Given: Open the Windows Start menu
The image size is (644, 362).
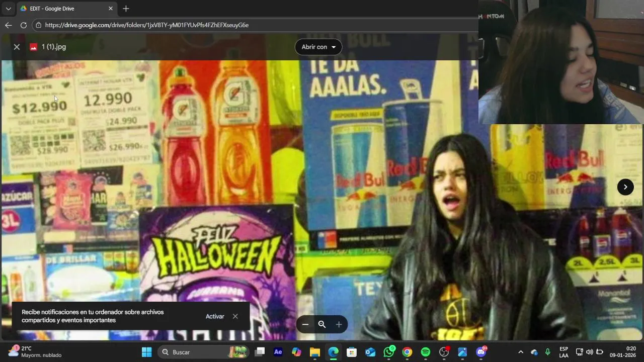Looking at the screenshot, I should (x=147, y=352).
